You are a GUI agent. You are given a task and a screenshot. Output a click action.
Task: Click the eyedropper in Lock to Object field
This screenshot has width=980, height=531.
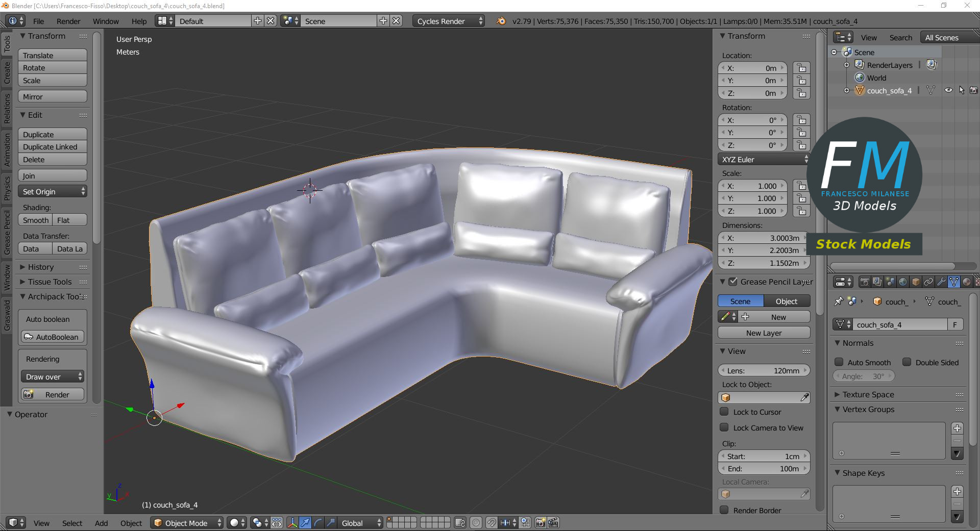coord(804,397)
